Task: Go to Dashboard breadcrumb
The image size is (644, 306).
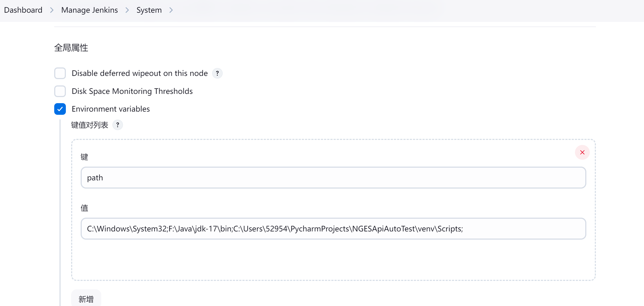Action: (x=23, y=10)
